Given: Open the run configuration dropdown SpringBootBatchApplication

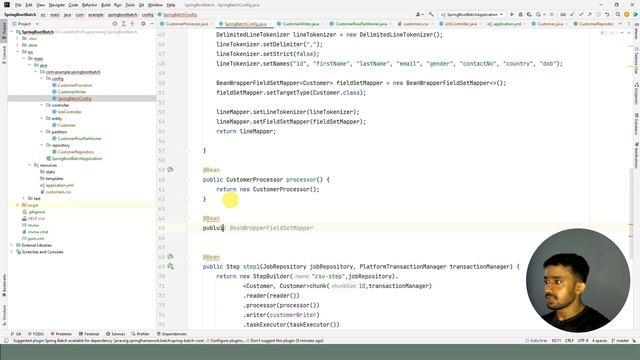Looking at the screenshot, I should (x=472, y=14).
